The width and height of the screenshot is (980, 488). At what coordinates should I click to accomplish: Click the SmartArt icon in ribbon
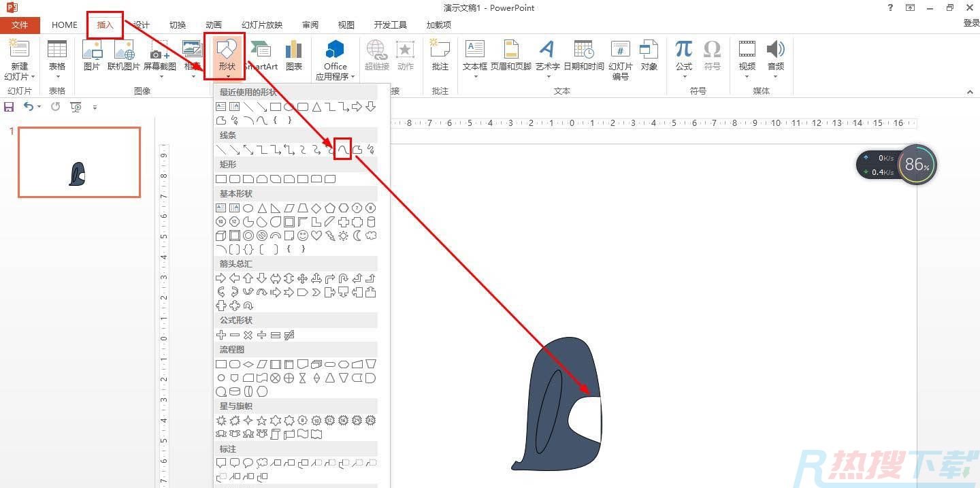261,56
